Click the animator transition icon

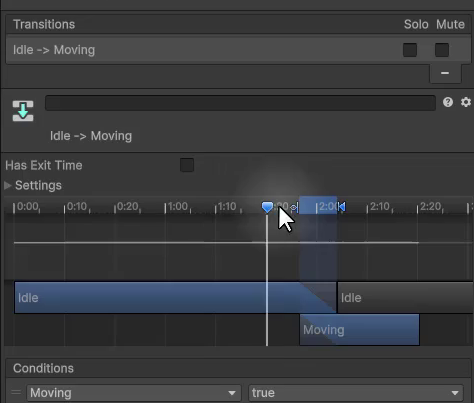(23, 111)
